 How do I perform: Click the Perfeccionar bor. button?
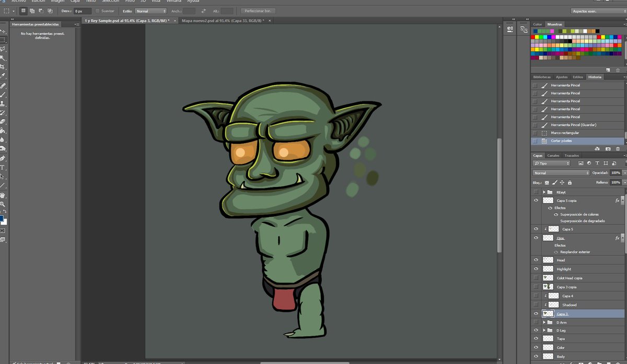coord(259,11)
